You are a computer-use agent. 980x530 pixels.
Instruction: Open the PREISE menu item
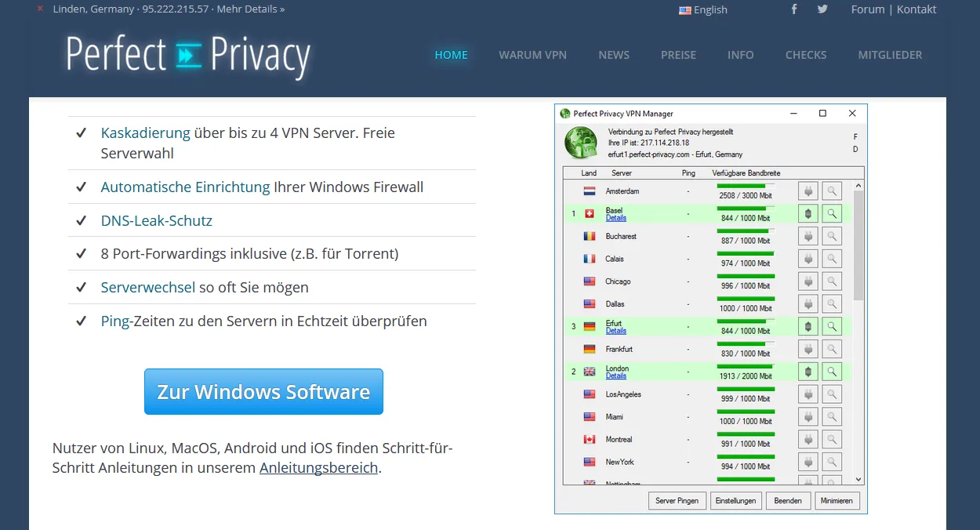[x=678, y=55]
